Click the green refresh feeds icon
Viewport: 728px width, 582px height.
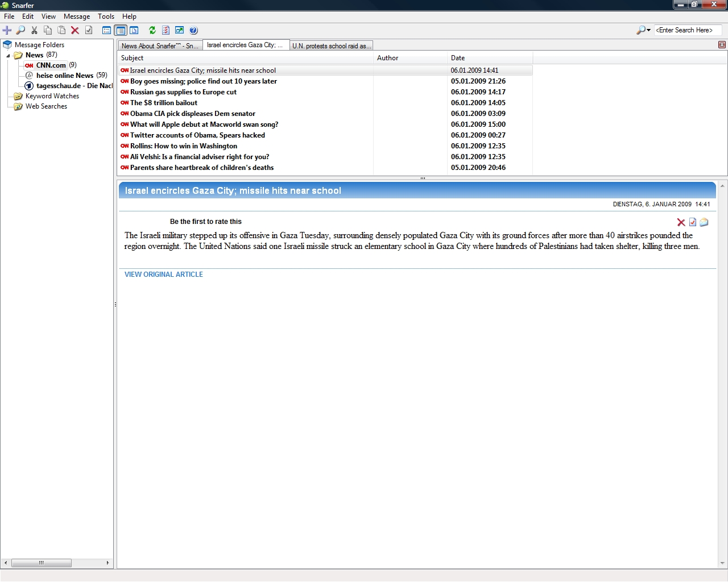152,30
